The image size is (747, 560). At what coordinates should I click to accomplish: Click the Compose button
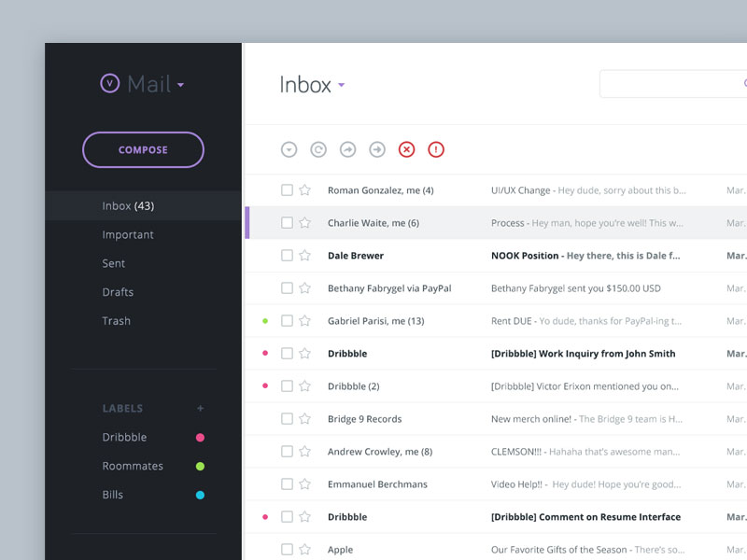(x=143, y=149)
